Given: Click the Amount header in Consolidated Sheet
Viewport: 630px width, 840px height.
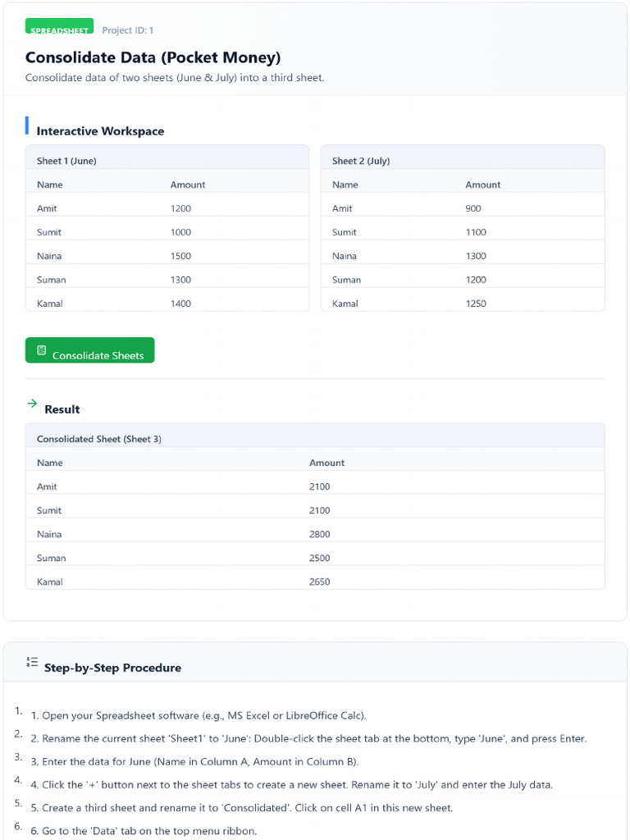Looking at the screenshot, I should (326, 463).
